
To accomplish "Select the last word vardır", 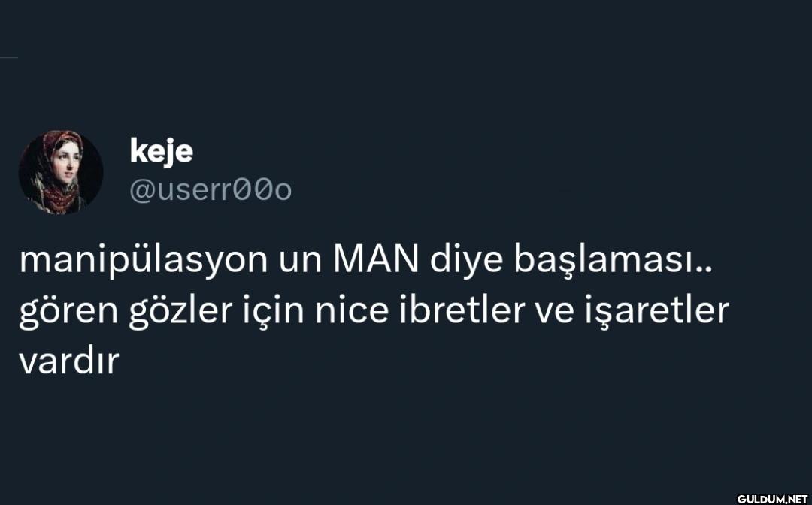I will [69, 362].
